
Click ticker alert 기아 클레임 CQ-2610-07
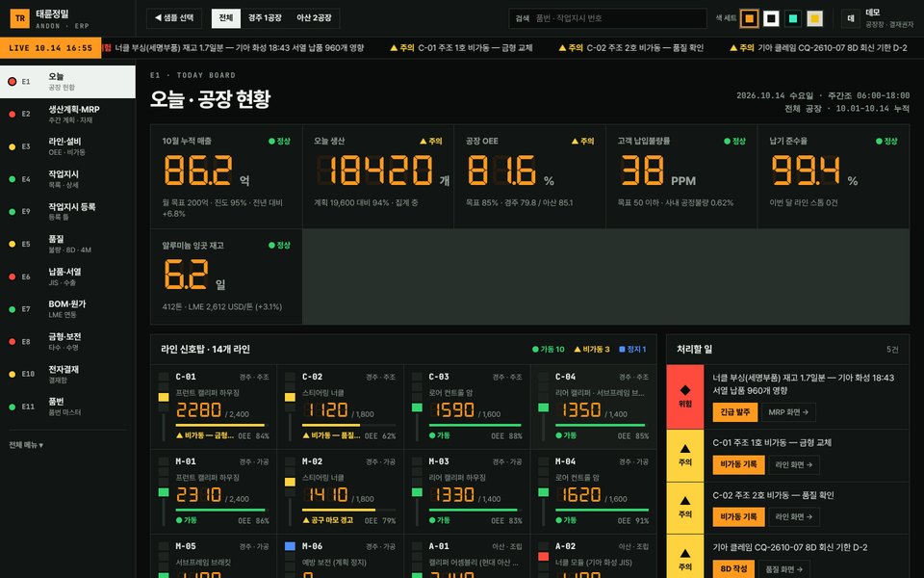tap(818, 48)
